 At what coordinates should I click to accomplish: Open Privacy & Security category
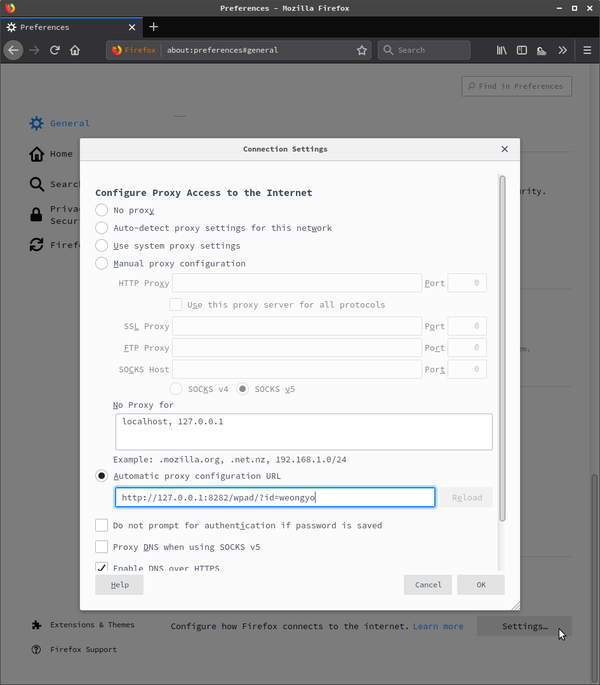point(54,215)
